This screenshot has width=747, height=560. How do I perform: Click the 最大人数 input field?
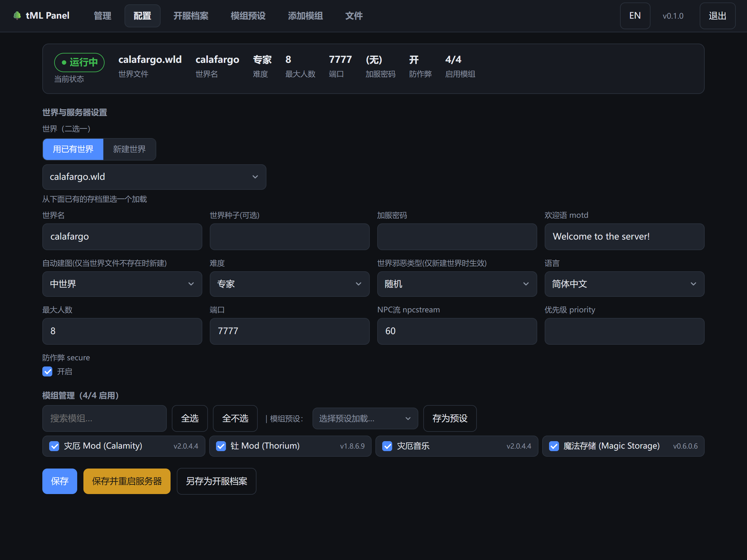tap(122, 331)
